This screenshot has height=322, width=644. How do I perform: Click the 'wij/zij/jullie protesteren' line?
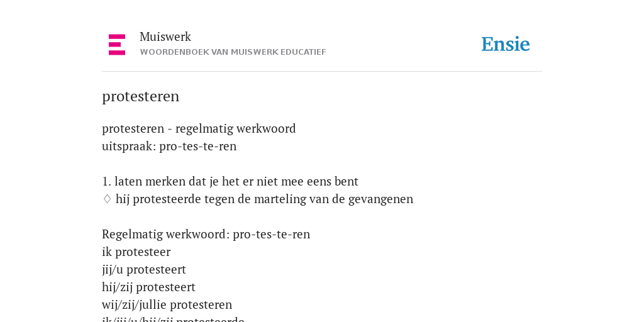(x=167, y=305)
